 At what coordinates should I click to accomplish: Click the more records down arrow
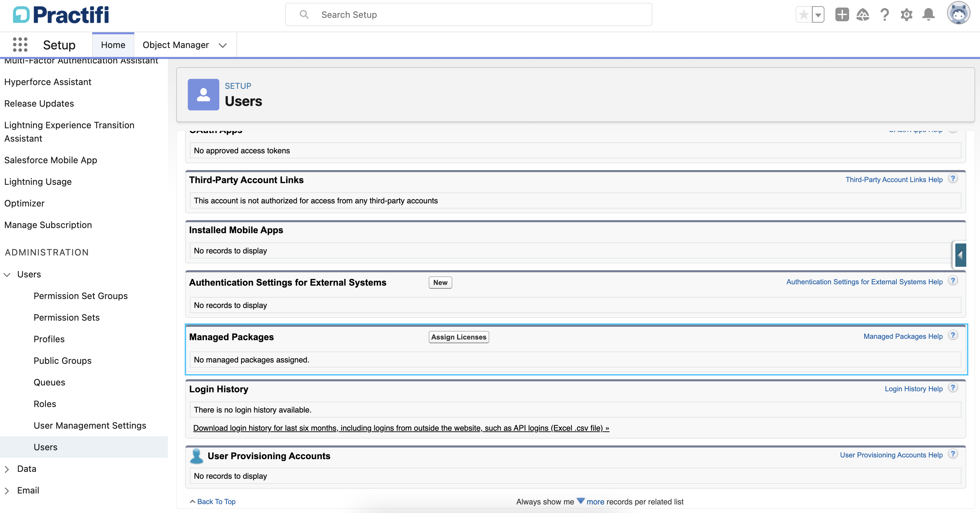pyautogui.click(x=580, y=501)
